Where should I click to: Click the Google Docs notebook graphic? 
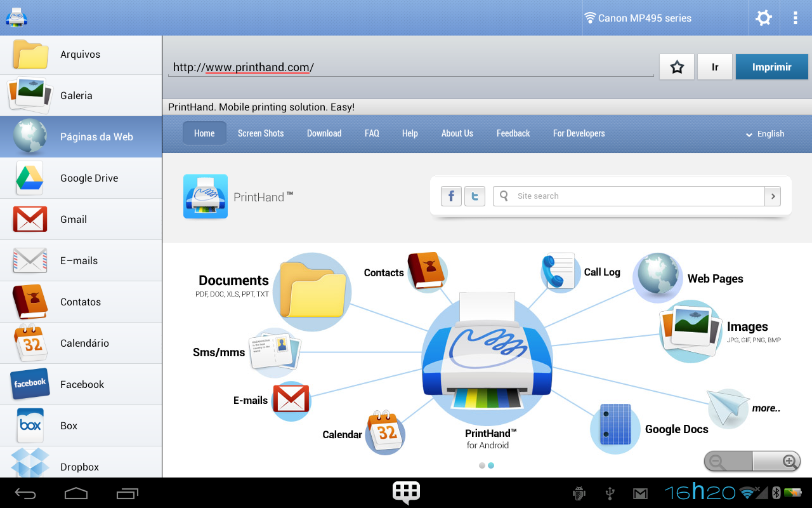coord(615,428)
